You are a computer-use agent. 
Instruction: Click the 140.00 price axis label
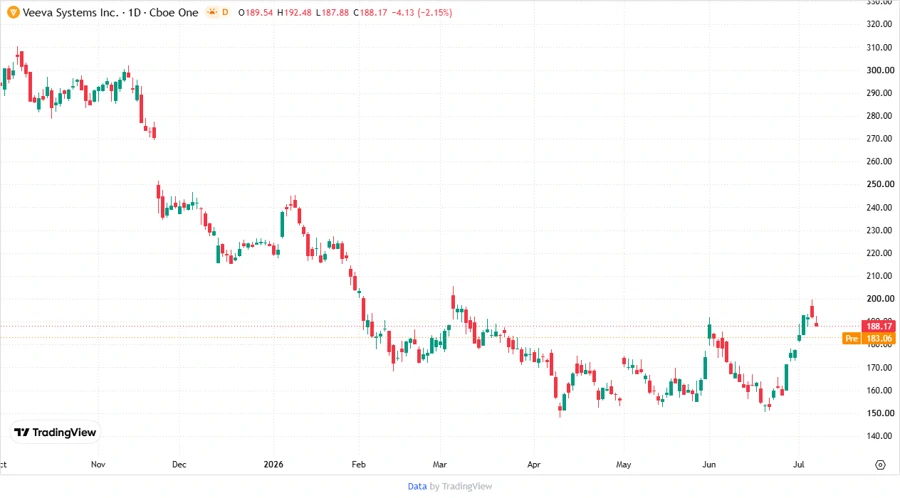click(880, 436)
